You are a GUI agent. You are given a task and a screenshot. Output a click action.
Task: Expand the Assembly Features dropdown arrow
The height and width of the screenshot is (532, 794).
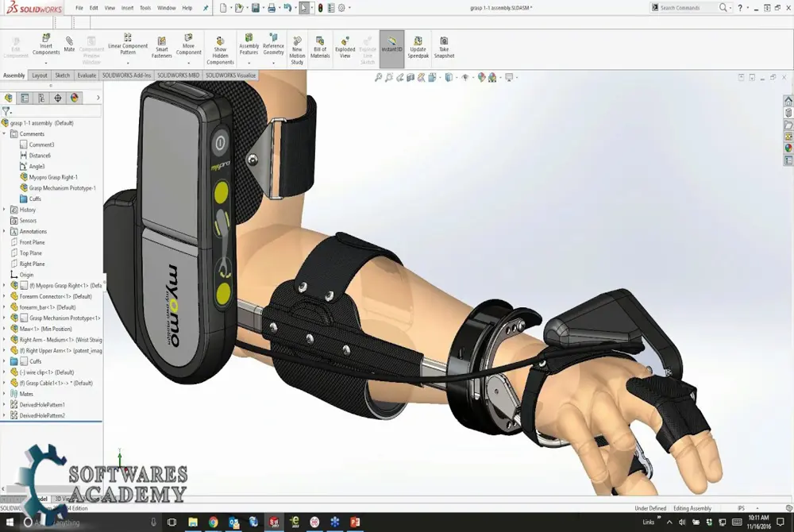pyautogui.click(x=249, y=64)
